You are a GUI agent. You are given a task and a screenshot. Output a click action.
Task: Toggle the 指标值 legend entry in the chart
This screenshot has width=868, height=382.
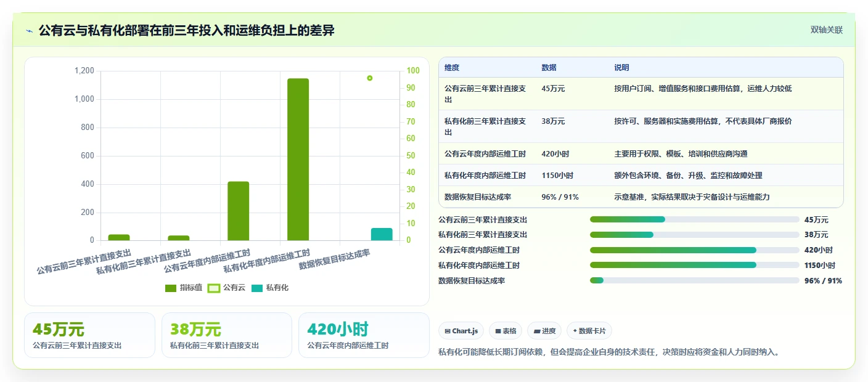184,288
